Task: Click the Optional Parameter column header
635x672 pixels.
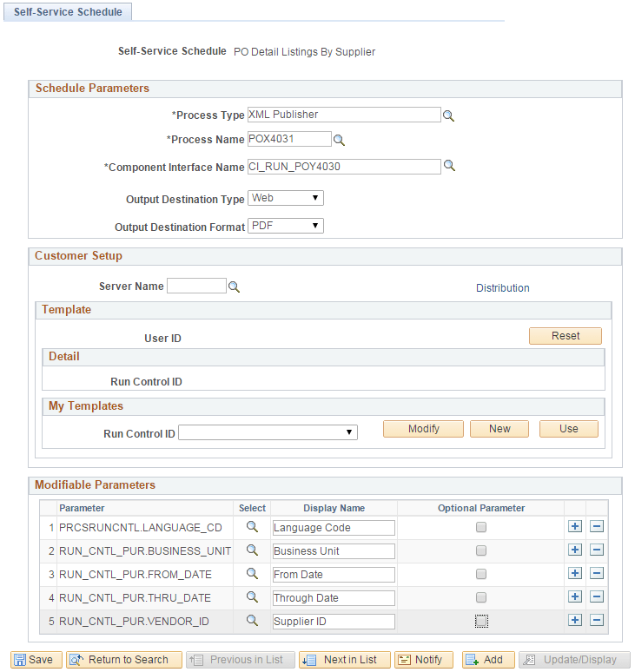Action: [481, 508]
